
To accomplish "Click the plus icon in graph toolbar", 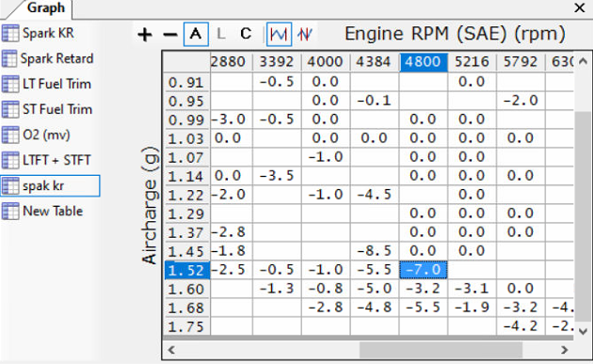I will (x=145, y=35).
